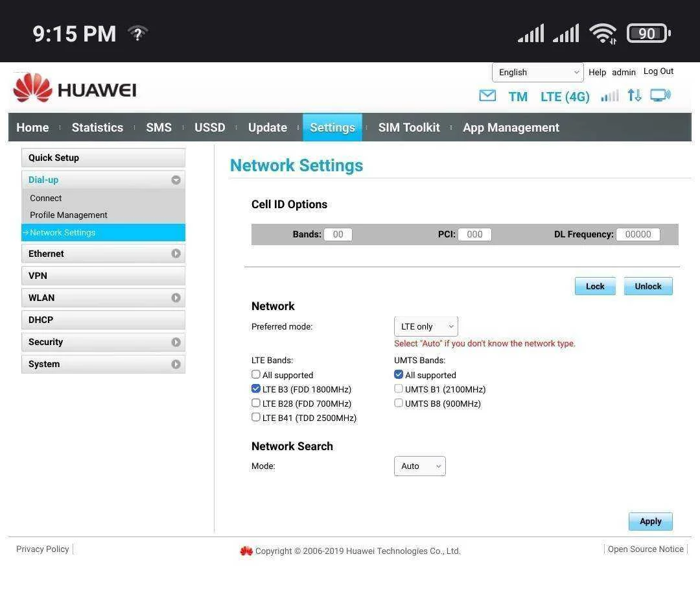This screenshot has width=700, height=600.
Task: Open the Privacy Policy link
Action: [42, 549]
